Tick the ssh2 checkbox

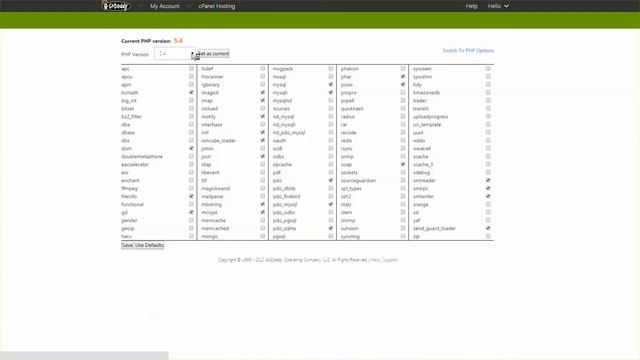[403, 196]
